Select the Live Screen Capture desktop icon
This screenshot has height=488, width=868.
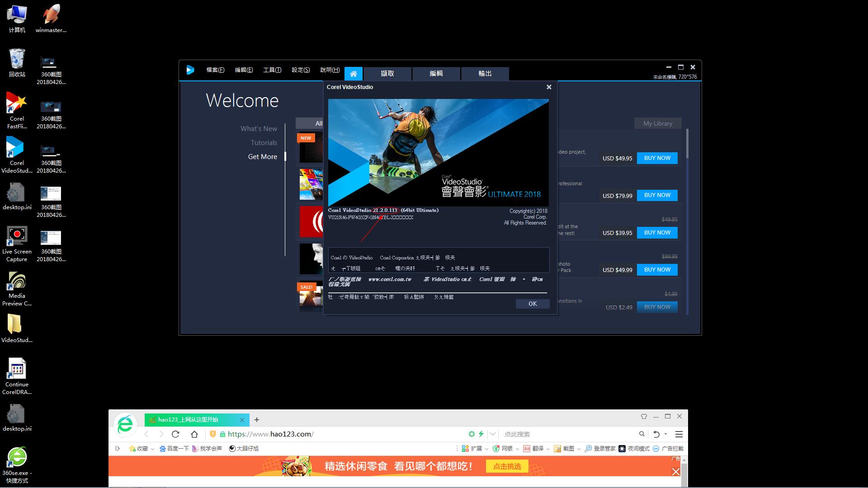17,244
